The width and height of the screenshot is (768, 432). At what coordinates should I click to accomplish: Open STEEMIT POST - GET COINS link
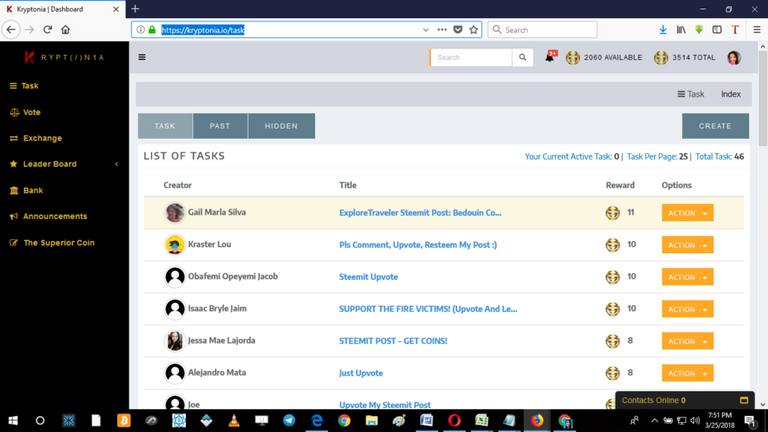393,341
